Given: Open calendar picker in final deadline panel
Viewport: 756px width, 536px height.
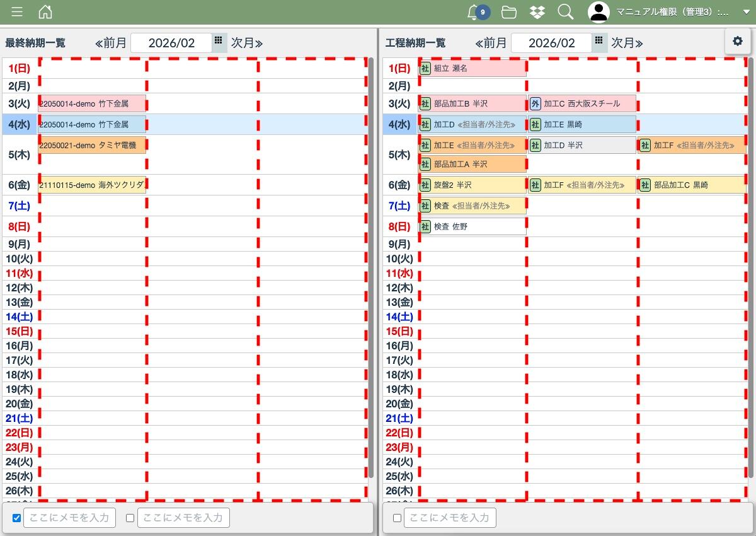Looking at the screenshot, I should coord(218,41).
